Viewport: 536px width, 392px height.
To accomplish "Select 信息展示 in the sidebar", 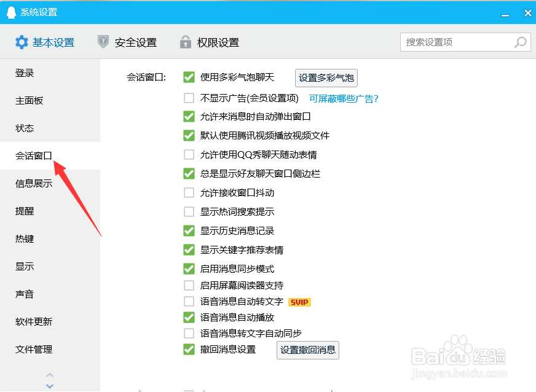I will click(50, 184).
